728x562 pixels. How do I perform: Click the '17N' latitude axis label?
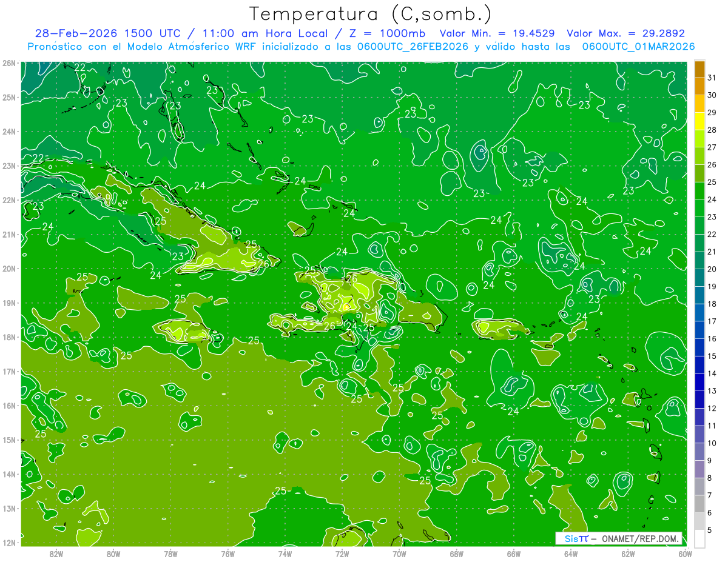[8, 371]
